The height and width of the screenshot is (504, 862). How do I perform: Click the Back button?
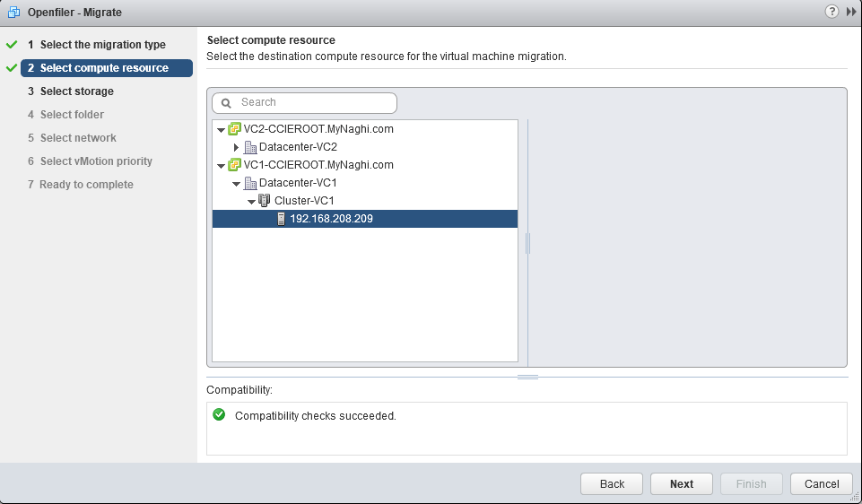tap(612, 484)
